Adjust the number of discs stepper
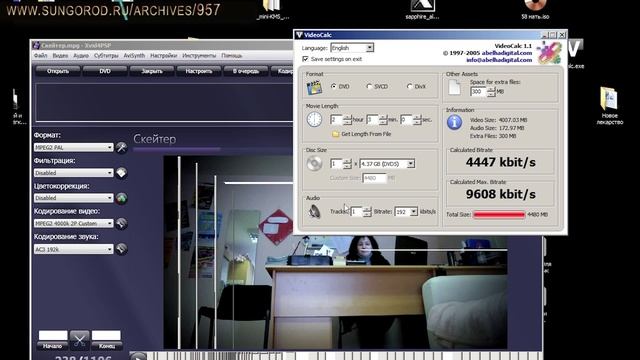The image size is (640, 360). pyautogui.click(x=347, y=164)
